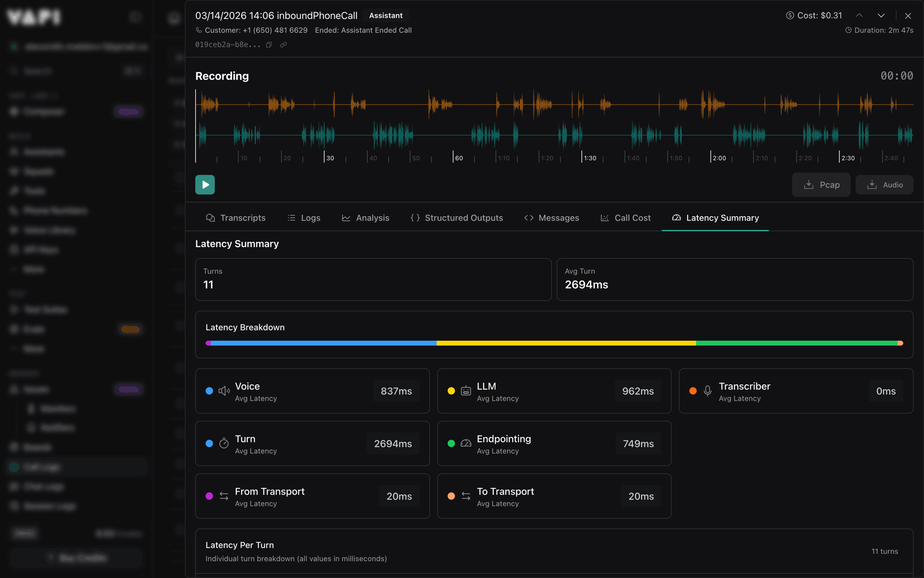924x578 pixels.
Task: Open the Analysis tab
Action: click(x=366, y=218)
